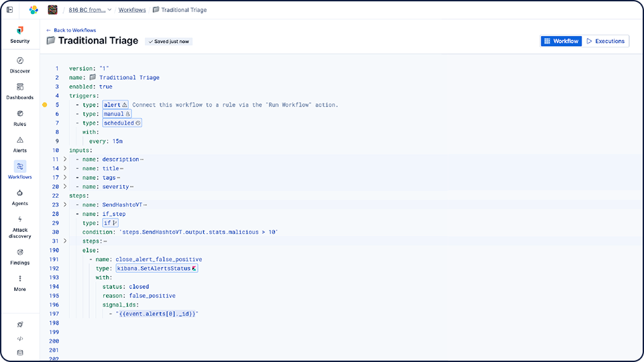Open the 816 BC deployment dropdown
Screen dimensions: 644x362
90,10
